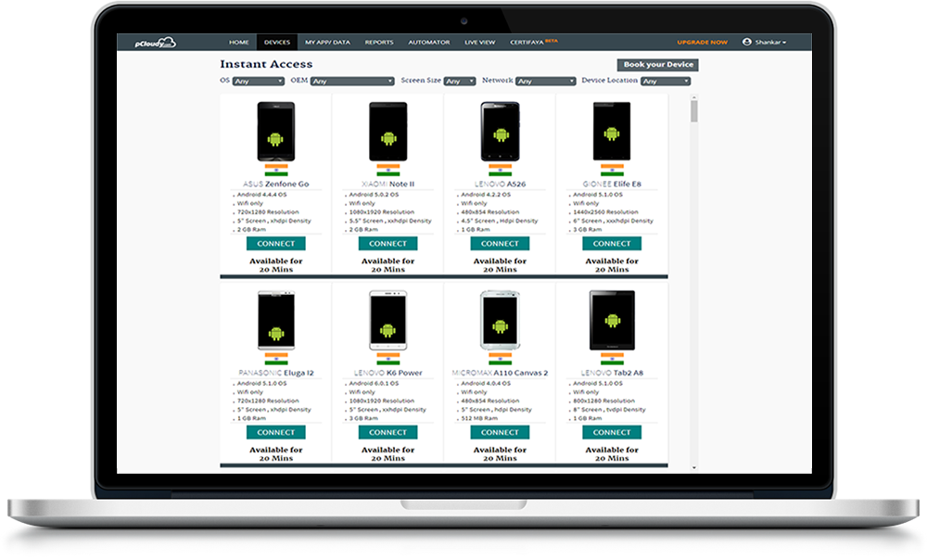Click India flag under ASUS Zenfone Go
The width and height of the screenshot is (927, 560).
pyautogui.click(x=276, y=171)
